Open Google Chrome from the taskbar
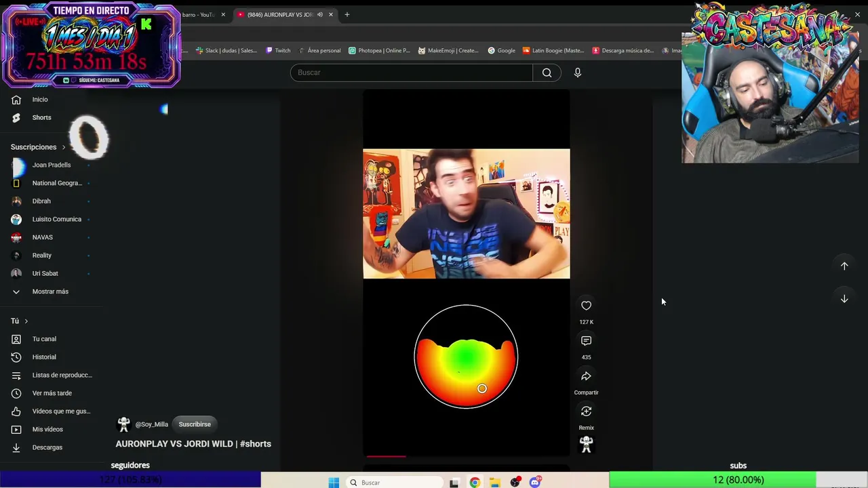The width and height of the screenshot is (868, 488). pyautogui.click(x=475, y=483)
